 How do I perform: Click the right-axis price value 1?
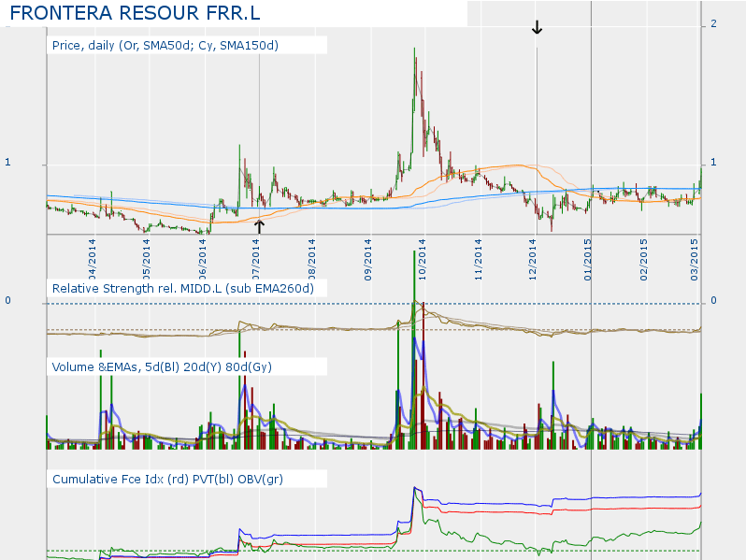point(713,163)
